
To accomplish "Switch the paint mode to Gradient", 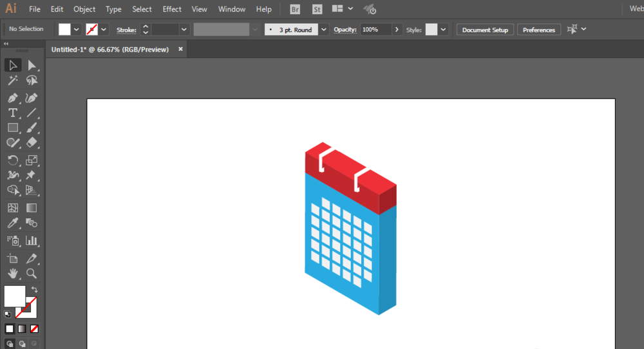I will click(22, 329).
